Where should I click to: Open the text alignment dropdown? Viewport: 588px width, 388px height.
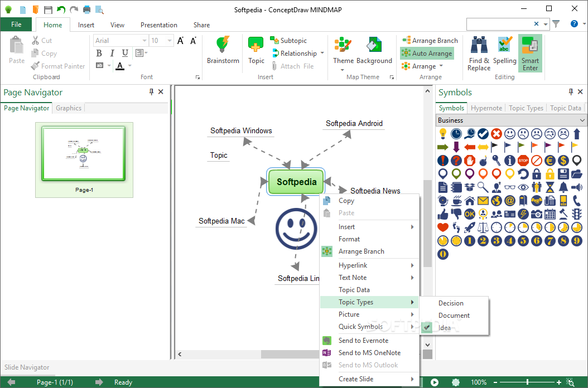pyautogui.click(x=141, y=53)
